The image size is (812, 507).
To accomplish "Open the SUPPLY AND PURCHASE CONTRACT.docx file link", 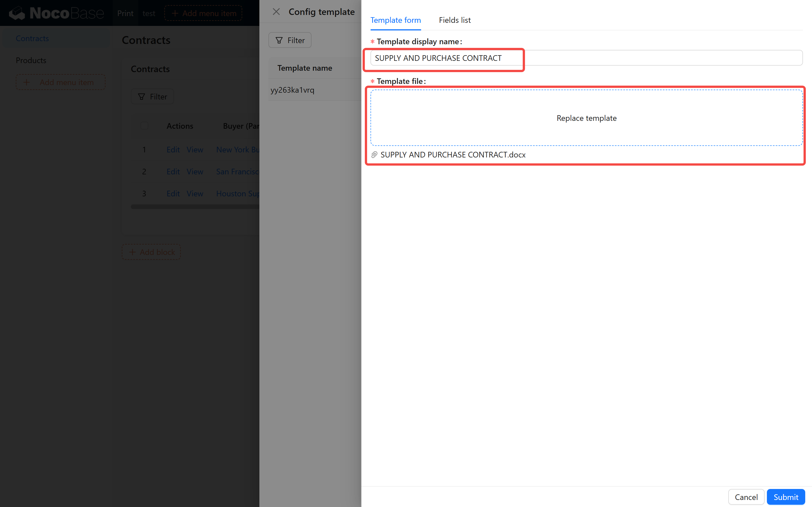I will tap(453, 155).
